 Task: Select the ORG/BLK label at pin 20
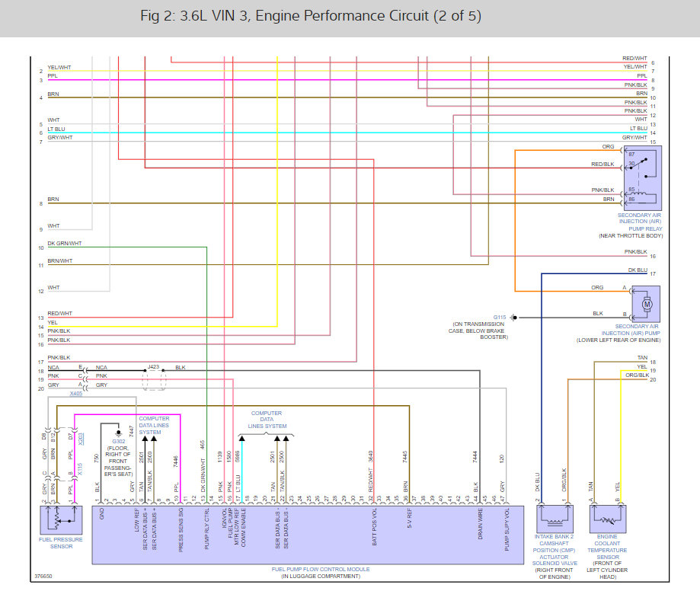pos(637,375)
